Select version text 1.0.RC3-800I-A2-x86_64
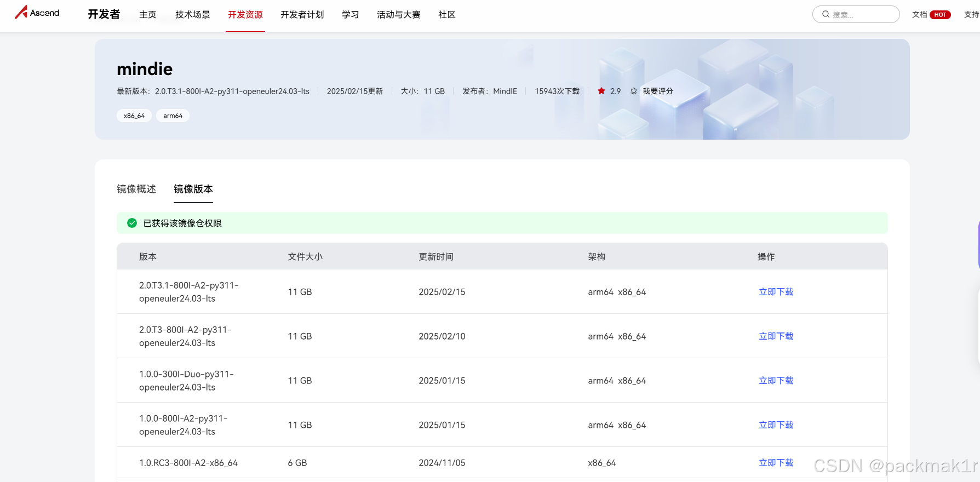980x482 pixels. [188, 463]
